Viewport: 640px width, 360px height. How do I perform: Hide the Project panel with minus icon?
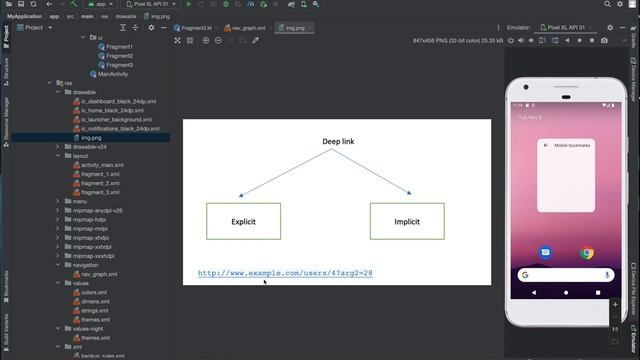(x=164, y=28)
